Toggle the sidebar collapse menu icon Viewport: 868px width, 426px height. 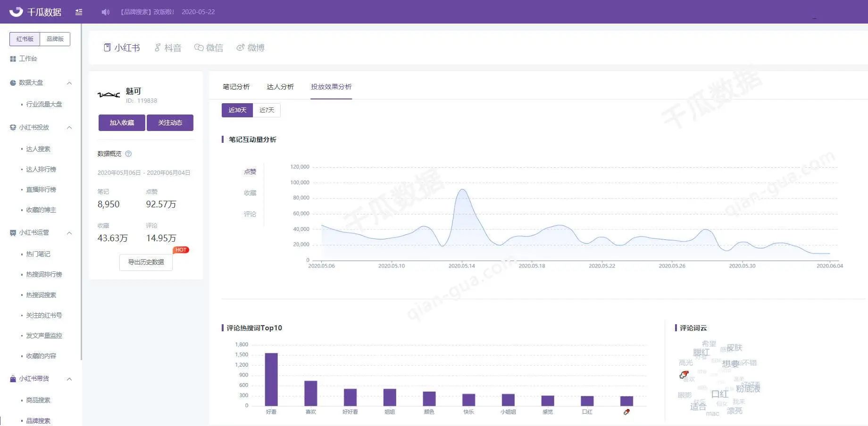click(79, 12)
